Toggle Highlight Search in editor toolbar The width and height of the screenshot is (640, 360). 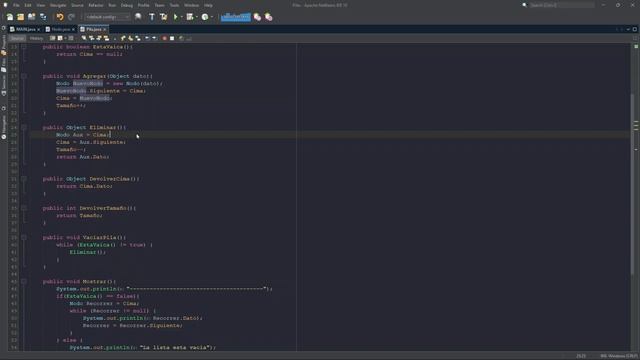click(106, 38)
